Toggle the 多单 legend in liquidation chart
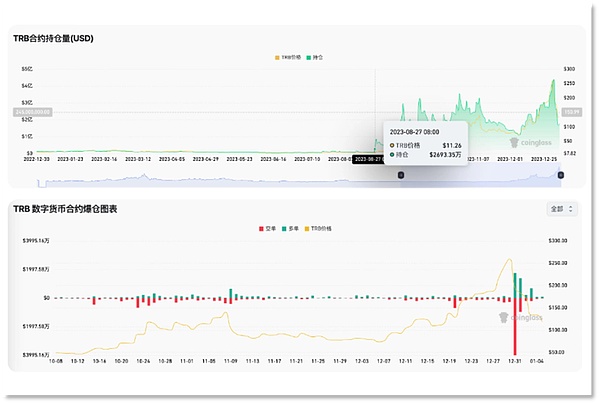 click(x=294, y=229)
